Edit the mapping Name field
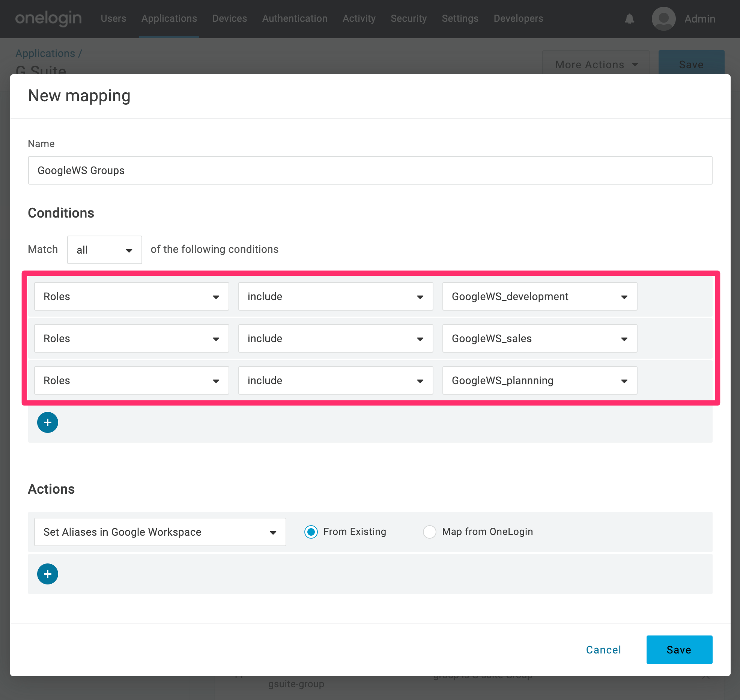The image size is (740, 700). click(370, 170)
